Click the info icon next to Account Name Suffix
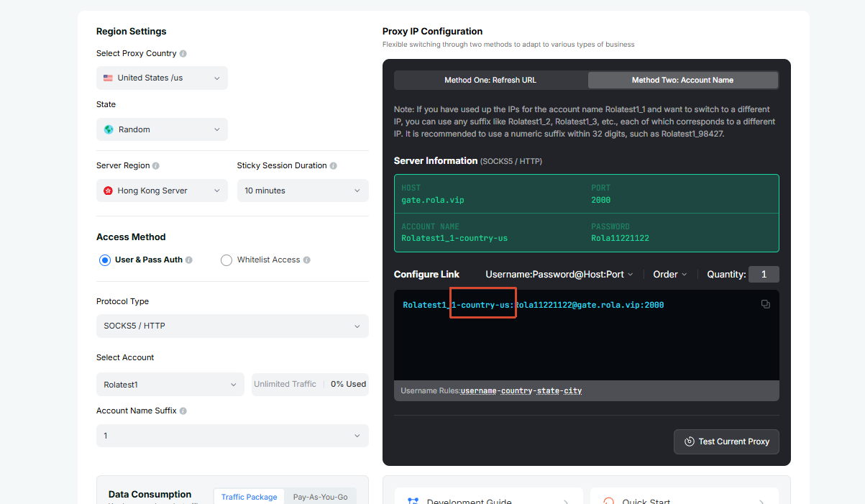The image size is (865, 504). pos(183,411)
